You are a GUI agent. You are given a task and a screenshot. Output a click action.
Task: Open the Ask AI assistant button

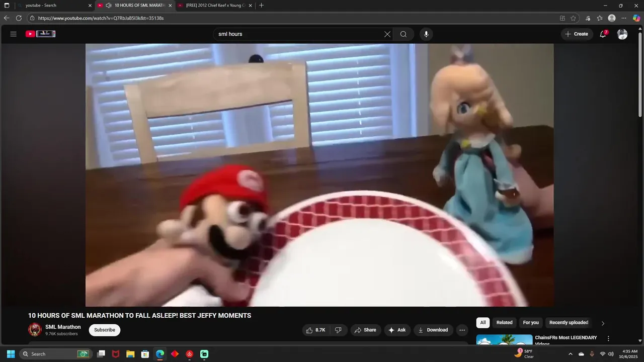point(397,330)
